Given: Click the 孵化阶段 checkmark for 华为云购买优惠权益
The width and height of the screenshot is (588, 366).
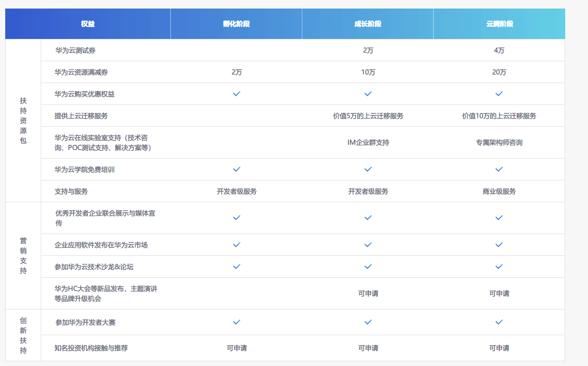Looking at the screenshot, I should click(236, 94).
